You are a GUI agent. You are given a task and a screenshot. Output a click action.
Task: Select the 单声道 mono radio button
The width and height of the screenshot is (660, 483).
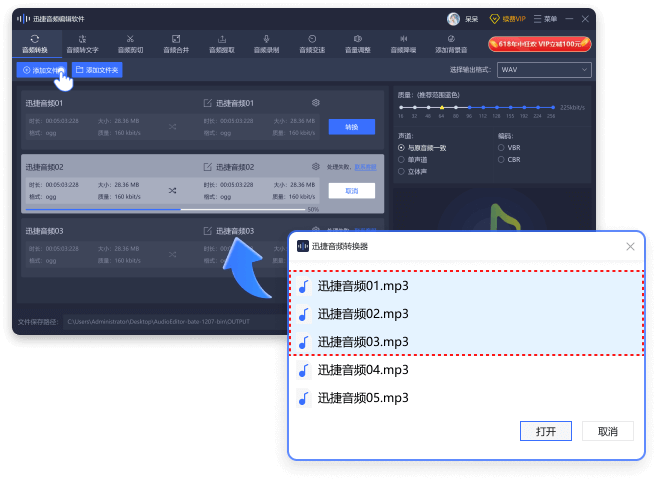click(x=401, y=160)
